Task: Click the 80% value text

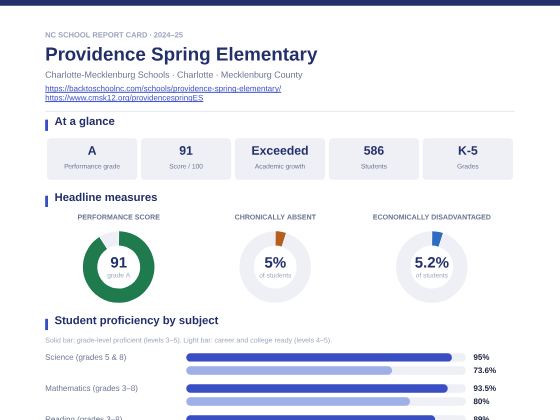Action: click(x=481, y=401)
